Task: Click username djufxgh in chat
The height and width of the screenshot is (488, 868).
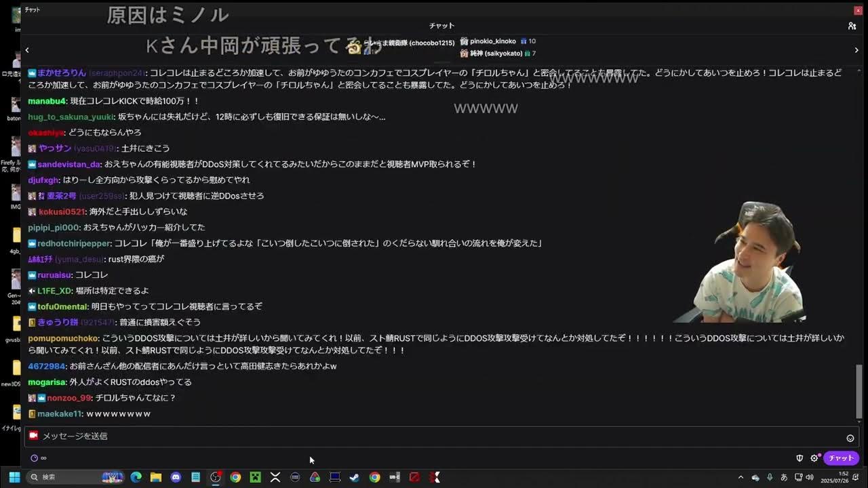Action: pos(43,180)
